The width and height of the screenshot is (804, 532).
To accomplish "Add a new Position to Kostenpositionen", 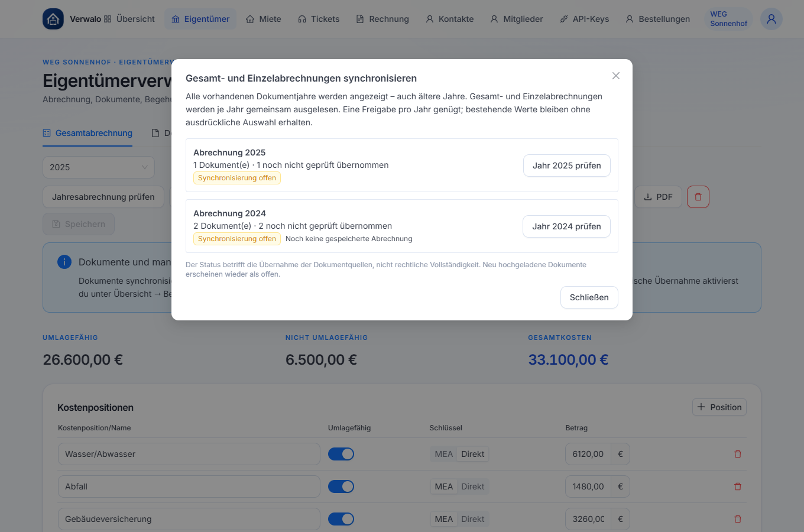I will [x=719, y=407].
